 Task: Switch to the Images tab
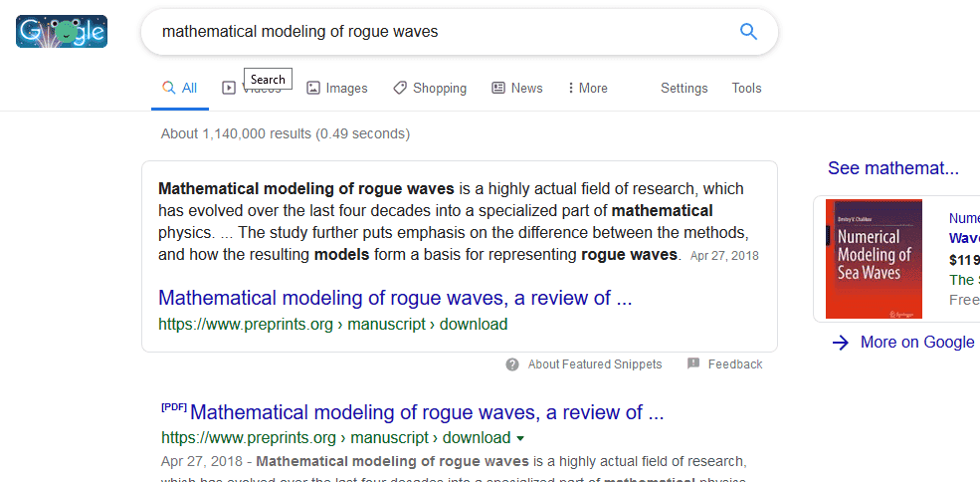337,89
